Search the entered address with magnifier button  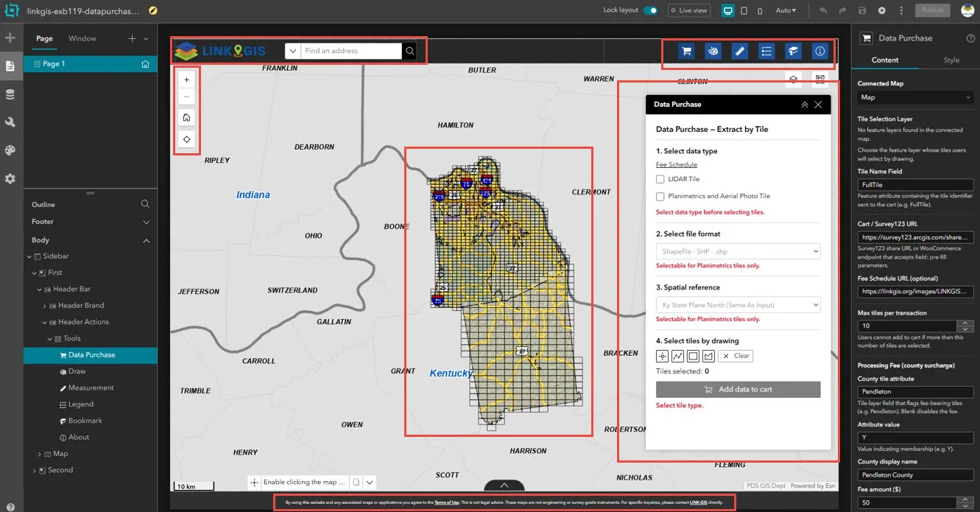click(x=410, y=51)
